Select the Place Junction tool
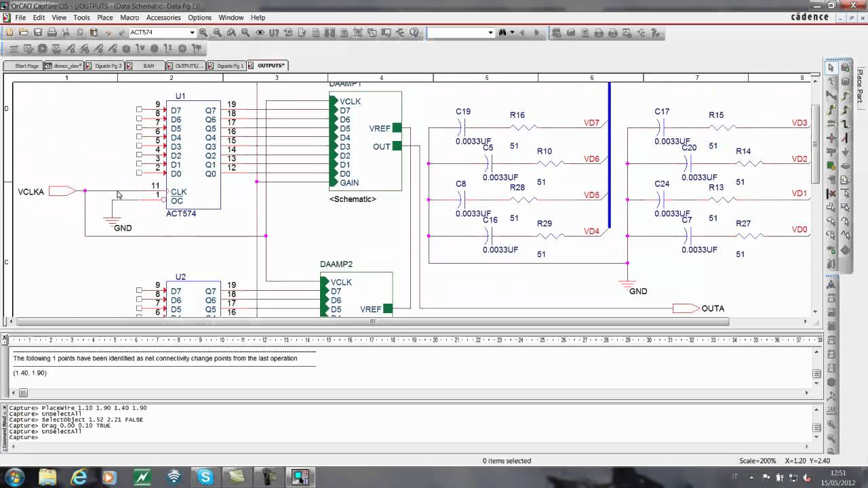Image resolution: width=868 pixels, height=488 pixels. [831, 138]
